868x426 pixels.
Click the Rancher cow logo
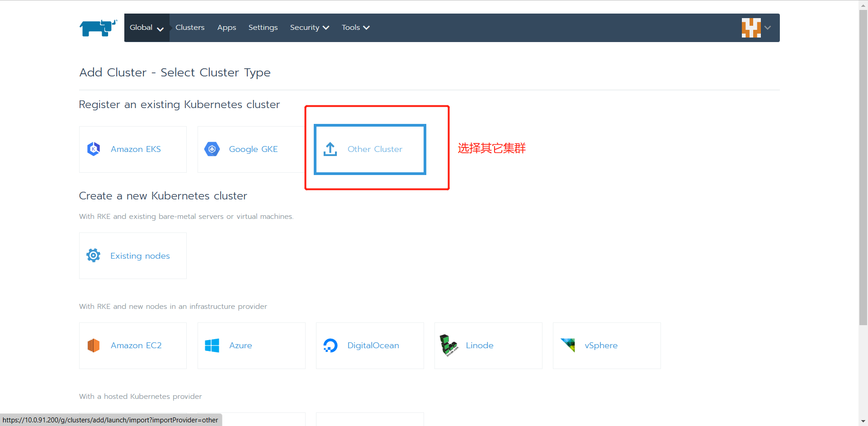pos(98,28)
